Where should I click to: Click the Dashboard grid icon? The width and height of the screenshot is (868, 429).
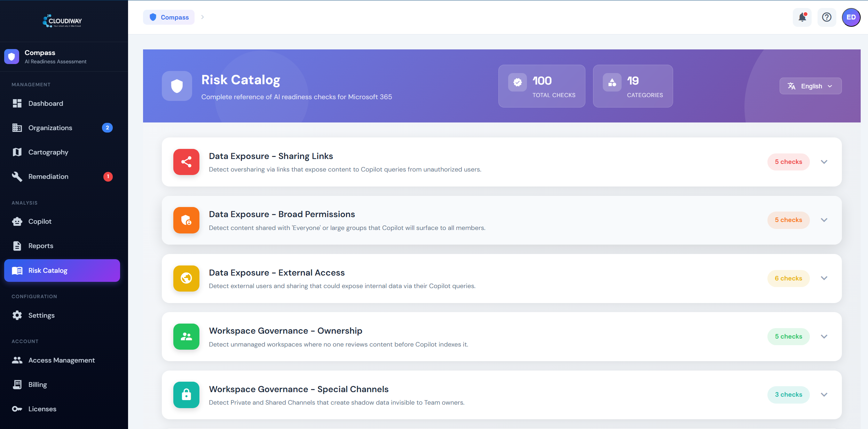point(17,103)
